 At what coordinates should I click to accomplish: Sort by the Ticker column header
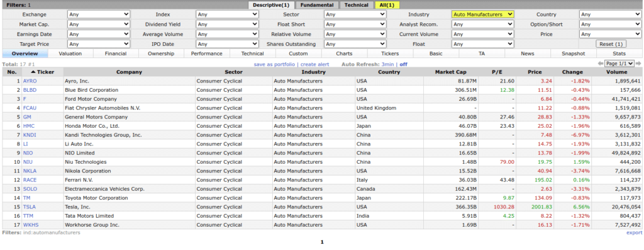click(43, 72)
